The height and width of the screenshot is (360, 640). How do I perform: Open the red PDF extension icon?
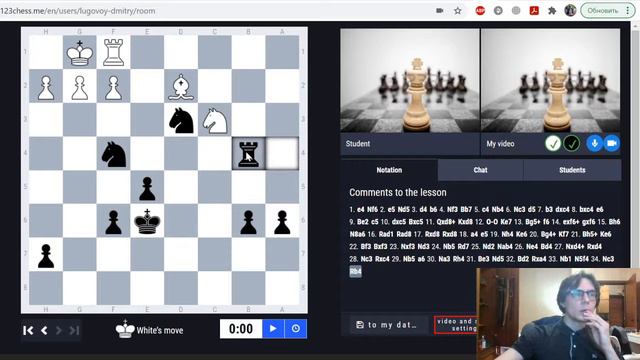point(534,11)
